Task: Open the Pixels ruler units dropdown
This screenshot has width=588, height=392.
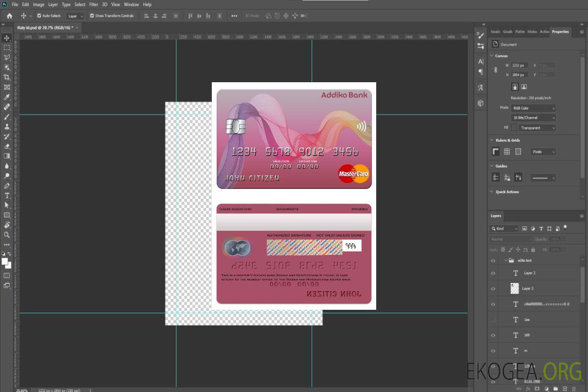Action: coord(543,152)
